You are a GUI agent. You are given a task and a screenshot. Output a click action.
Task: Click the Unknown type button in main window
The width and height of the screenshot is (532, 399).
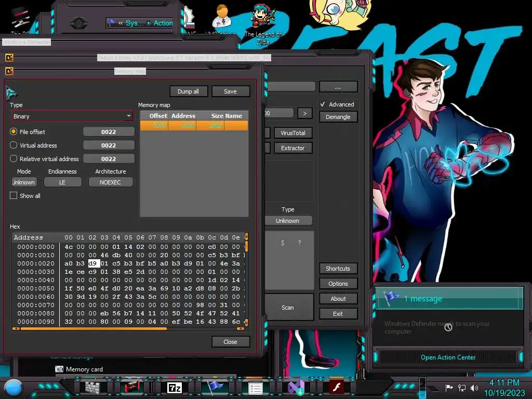pos(288,220)
